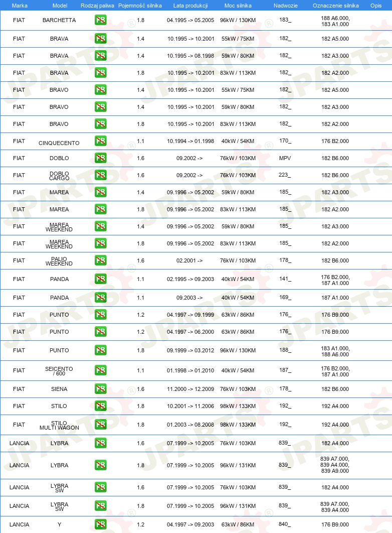Click fuel icon for BRAVO 55kW / 75KM row

[x=100, y=90]
